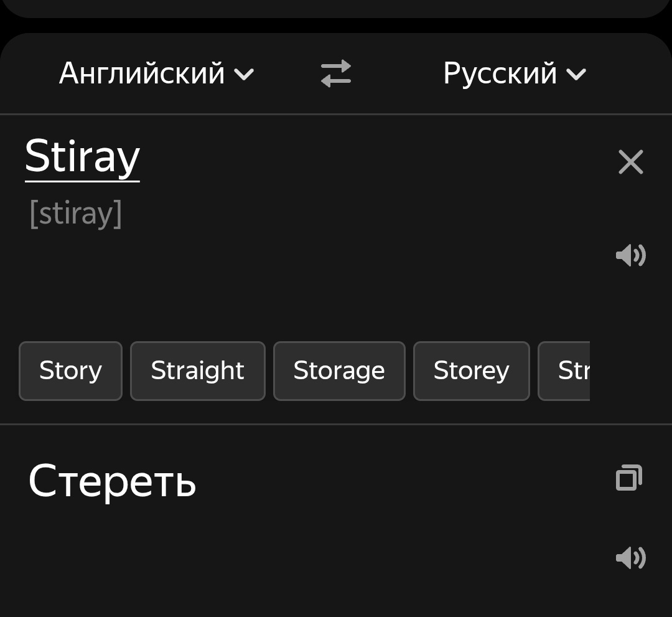The width and height of the screenshot is (672, 617).
Task: Select the translated word Стереть
Action: tap(112, 479)
